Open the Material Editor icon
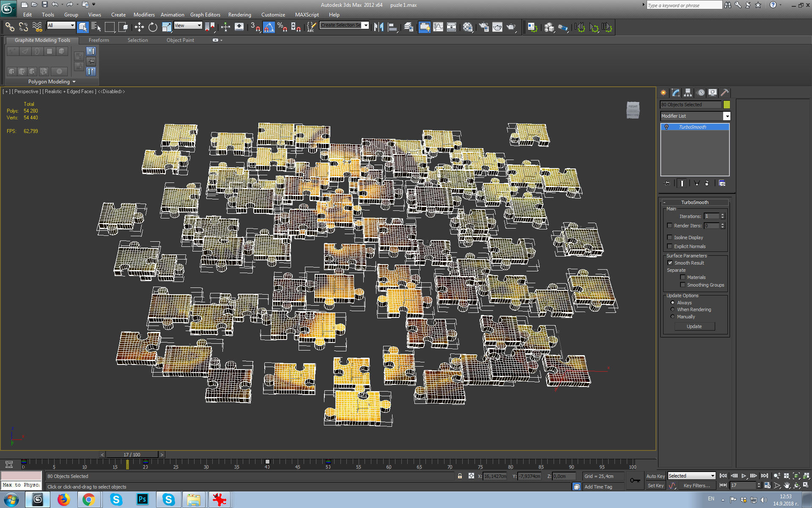Screen dimensions: 812x508 [x=467, y=27]
